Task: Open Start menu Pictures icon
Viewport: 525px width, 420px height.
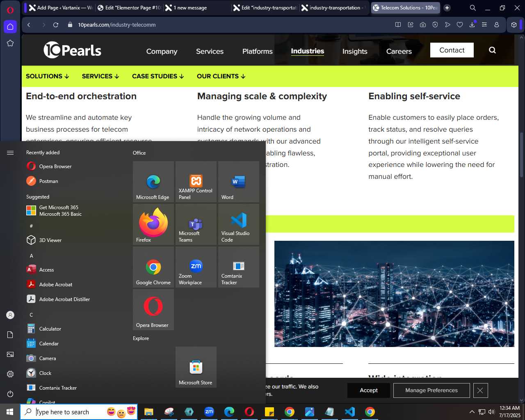Action: coord(10,354)
